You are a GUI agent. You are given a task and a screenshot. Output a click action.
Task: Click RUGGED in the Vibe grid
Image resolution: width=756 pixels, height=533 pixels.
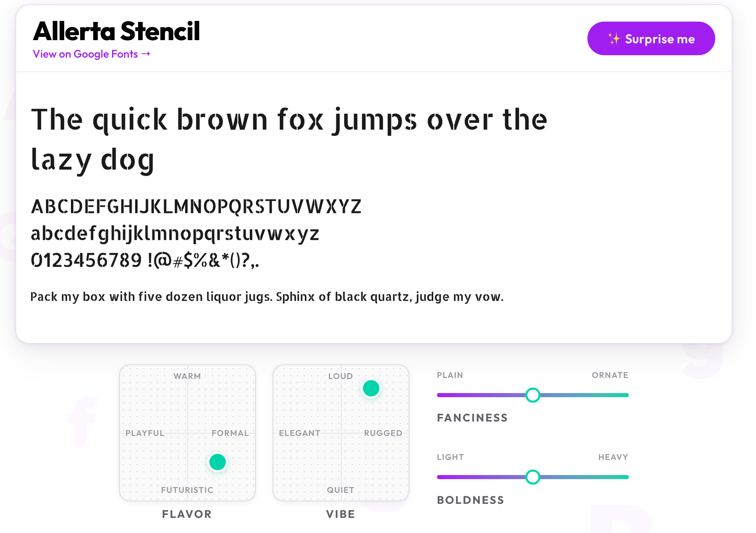(383, 433)
